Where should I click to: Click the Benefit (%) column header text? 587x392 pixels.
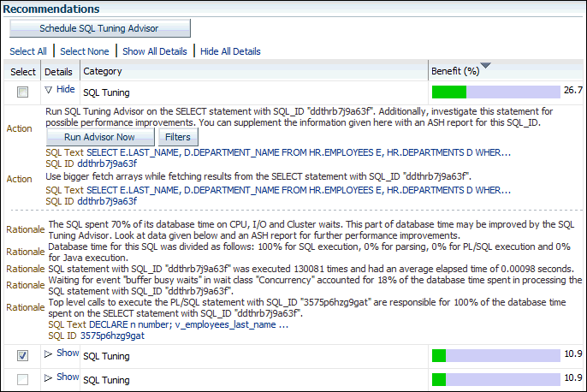click(x=455, y=71)
